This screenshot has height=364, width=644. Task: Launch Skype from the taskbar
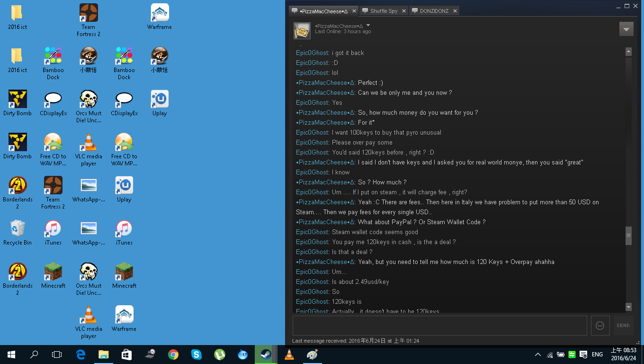click(x=196, y=355)
